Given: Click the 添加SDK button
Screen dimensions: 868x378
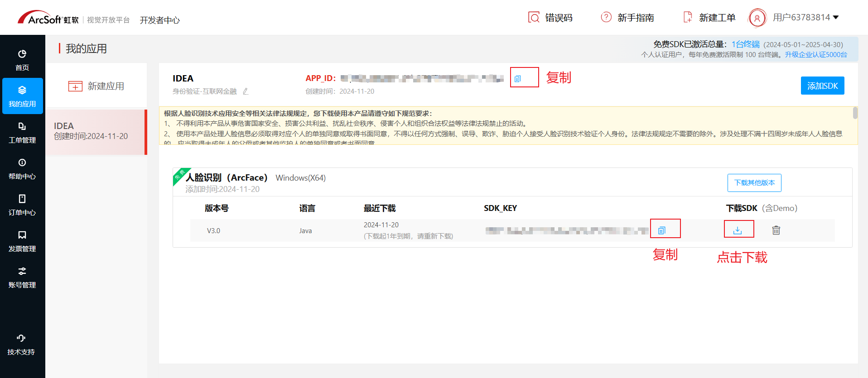Looking at the screenshot, I should [x=822, y=86].
